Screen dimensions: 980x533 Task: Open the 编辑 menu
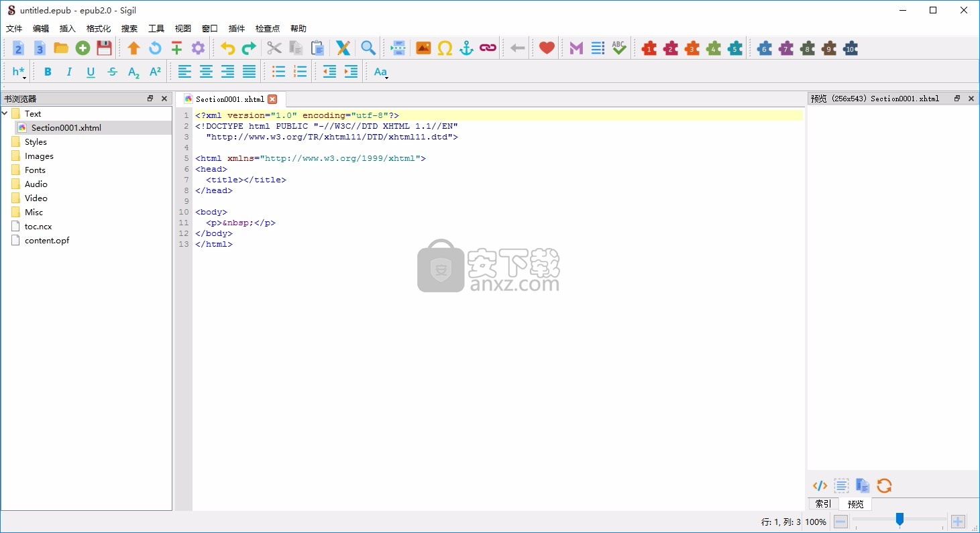point(41,29)
